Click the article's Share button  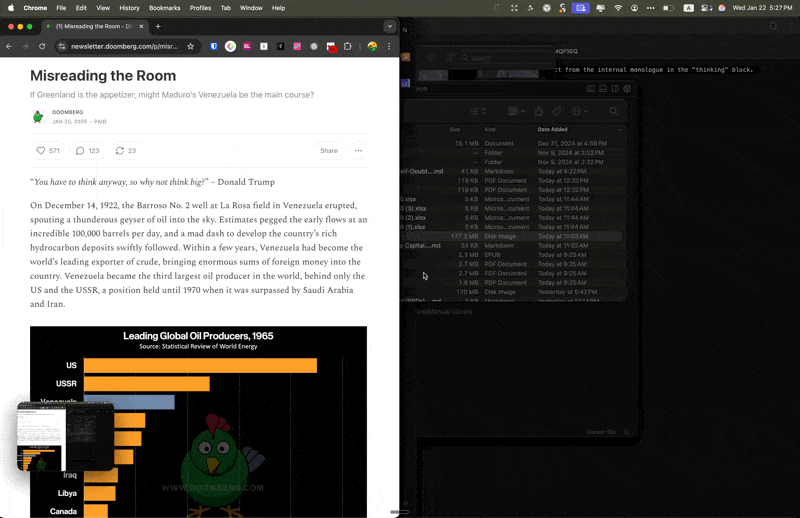pyautogui.click(x=329, y=151)
